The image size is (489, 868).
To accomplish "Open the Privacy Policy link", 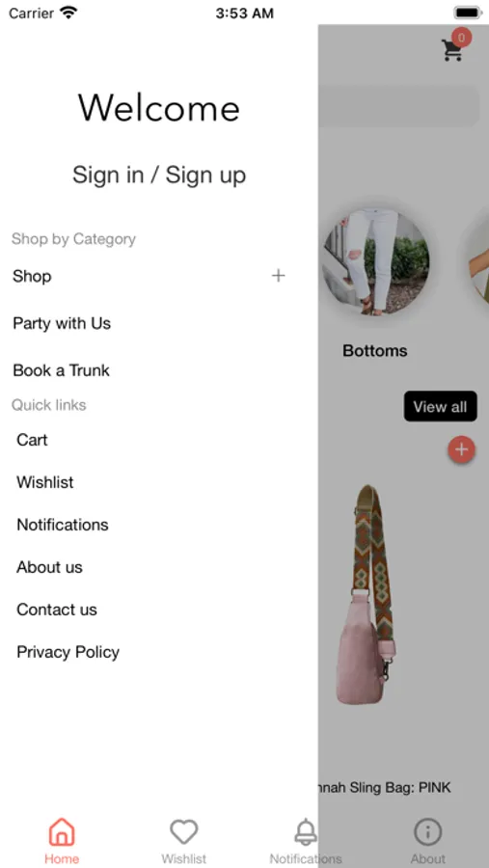I will click(68, 652).
